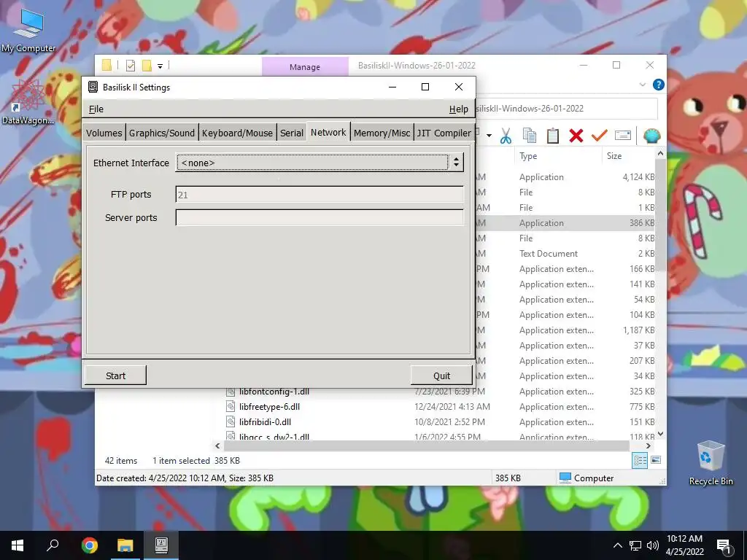This screenshot has height=560, width=747.
Task: Expand the Explorer ribbon using the chevron
Action: [x=642, y=85]
